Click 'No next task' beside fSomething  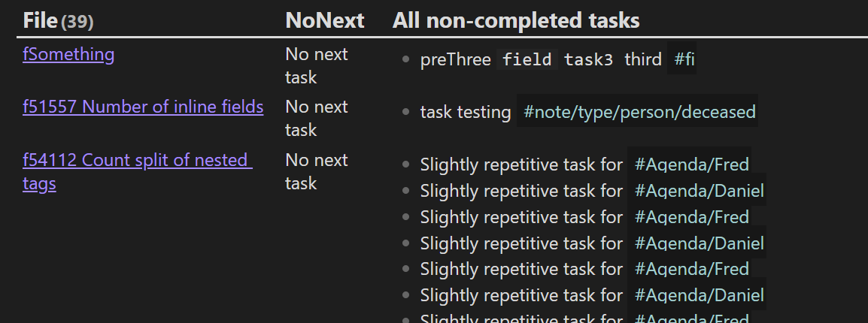[x=317, y=66]
